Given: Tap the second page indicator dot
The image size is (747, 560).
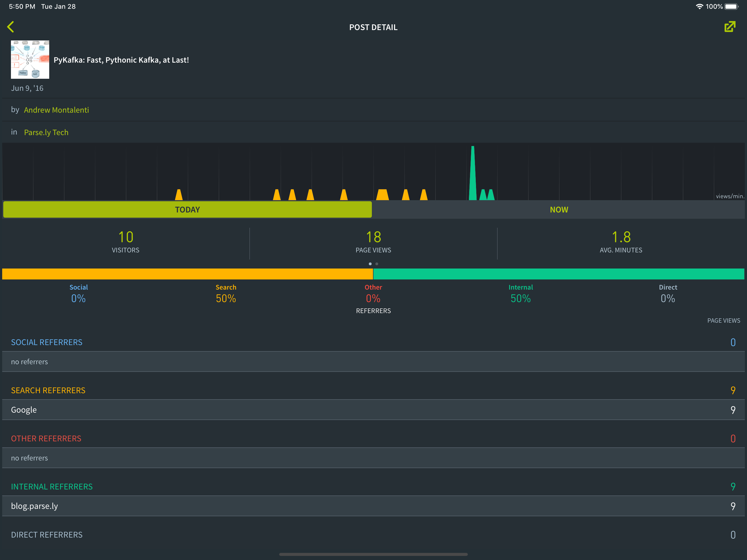Looking at the screenshot, I should [x=377, y=264].
